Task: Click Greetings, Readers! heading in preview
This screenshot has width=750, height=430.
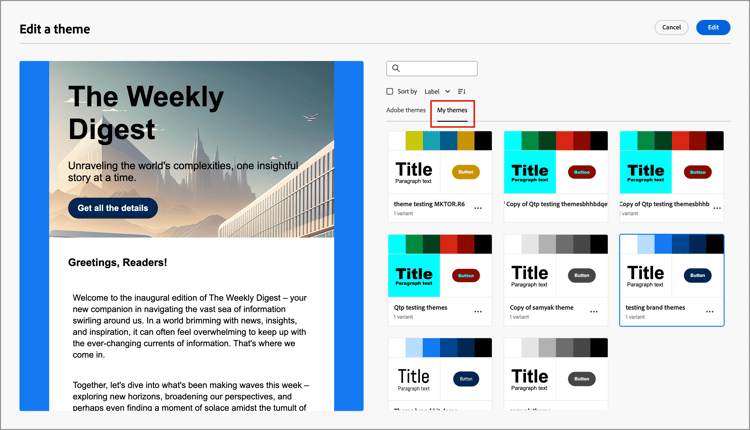Action: pos(118,263)
